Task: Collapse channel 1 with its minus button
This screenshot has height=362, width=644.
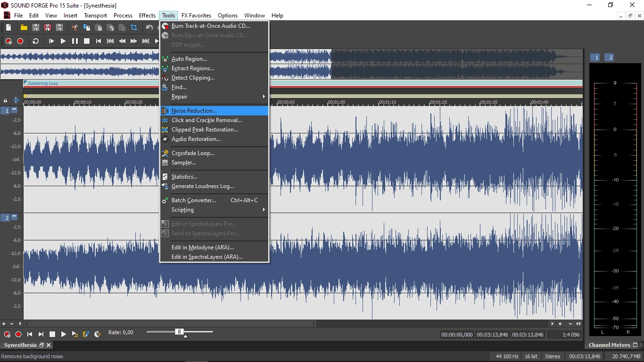Action: (14, 110)
